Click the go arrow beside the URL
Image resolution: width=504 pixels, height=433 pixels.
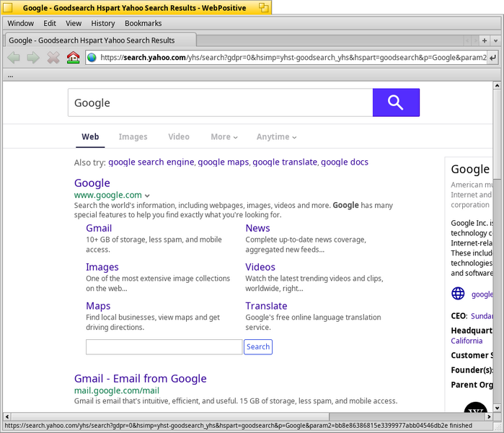[x=492, y=58]
